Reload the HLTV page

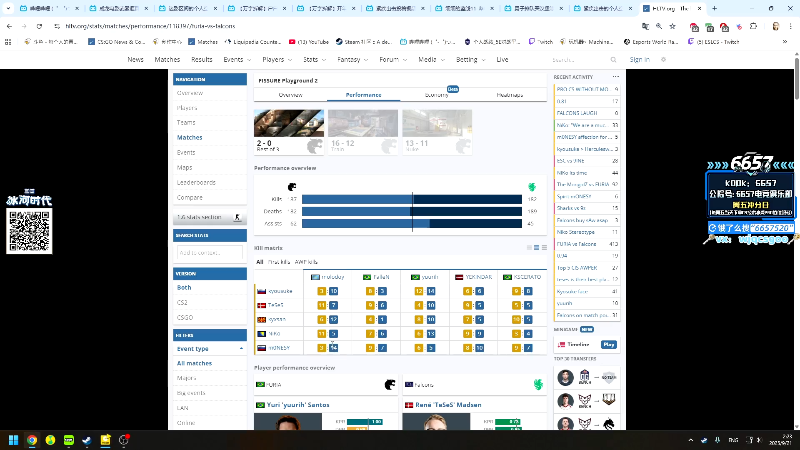click(x=40, y=26)
